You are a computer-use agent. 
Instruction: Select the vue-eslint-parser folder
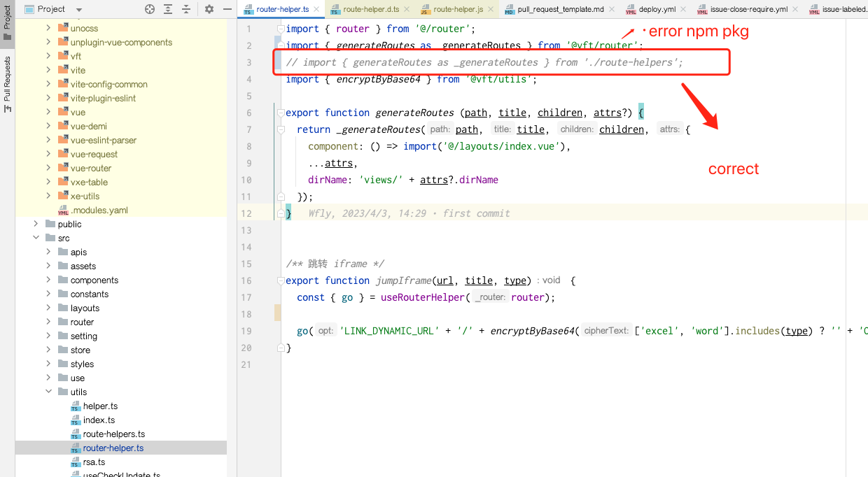coord(104,140)
